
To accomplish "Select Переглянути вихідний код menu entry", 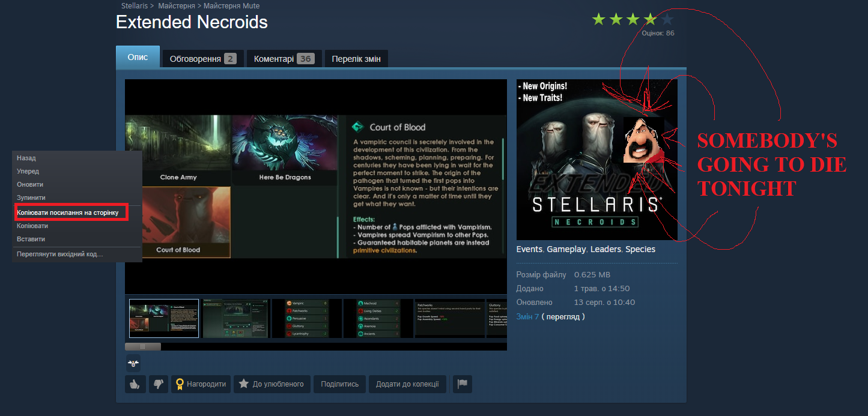I will [77, 254].
